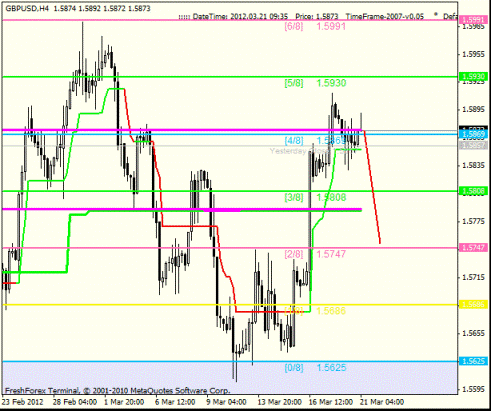Click the 1.5625 value next to [0/8]
Image resolution: width=491 pixels, height=411 pixels.
pyautogui.click(x=331, y=368)
